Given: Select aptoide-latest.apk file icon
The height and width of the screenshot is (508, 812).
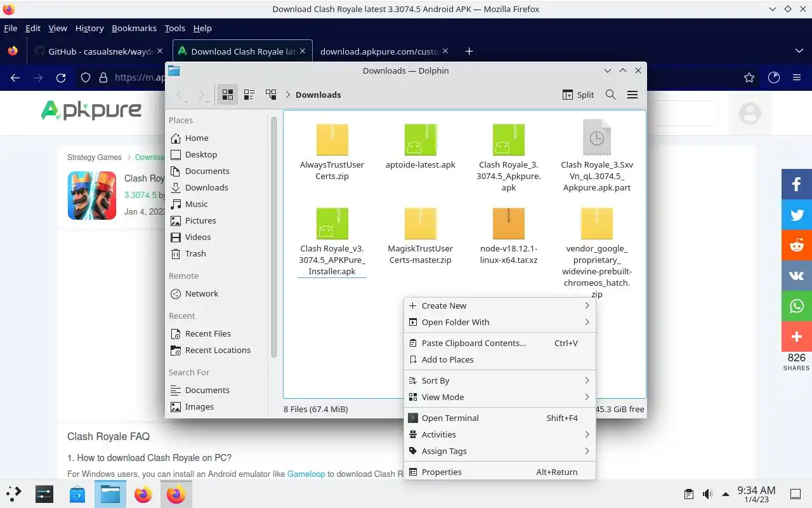Looking at the screenshot, I should tap(421, 139).
